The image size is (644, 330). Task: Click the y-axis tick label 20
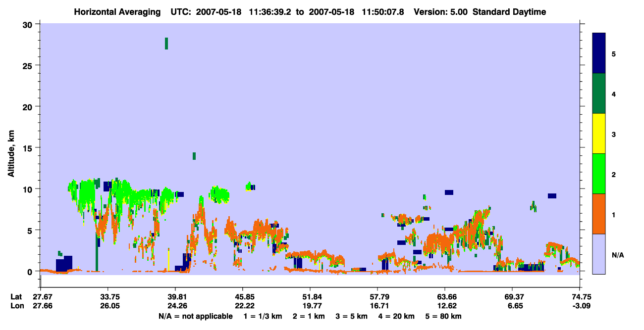(x=29, y=107)
